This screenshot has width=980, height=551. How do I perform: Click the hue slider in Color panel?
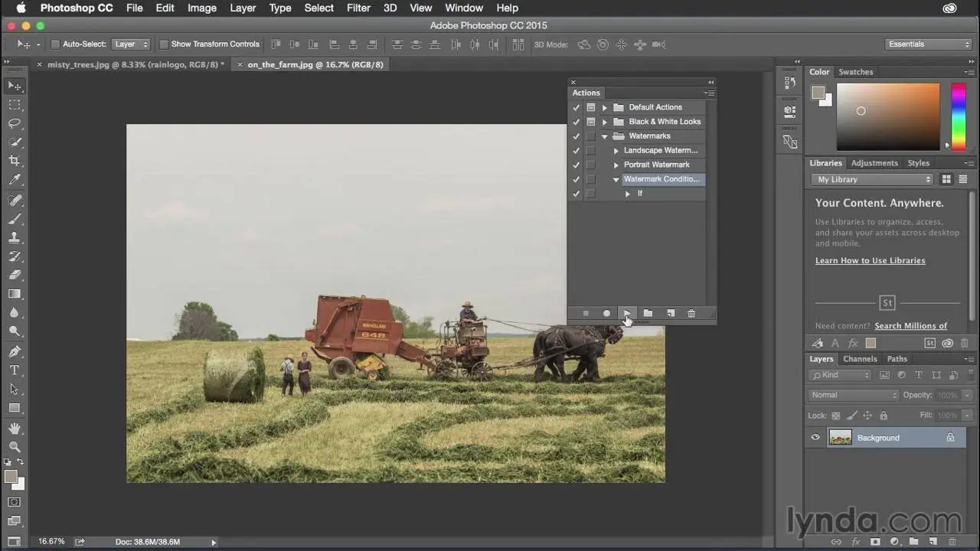point(958,116)
